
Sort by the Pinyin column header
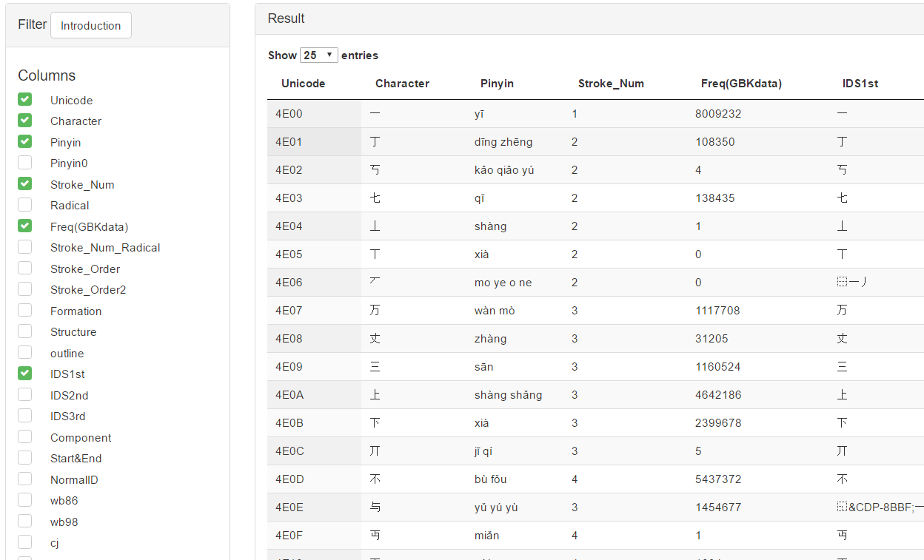coord(497,84)
